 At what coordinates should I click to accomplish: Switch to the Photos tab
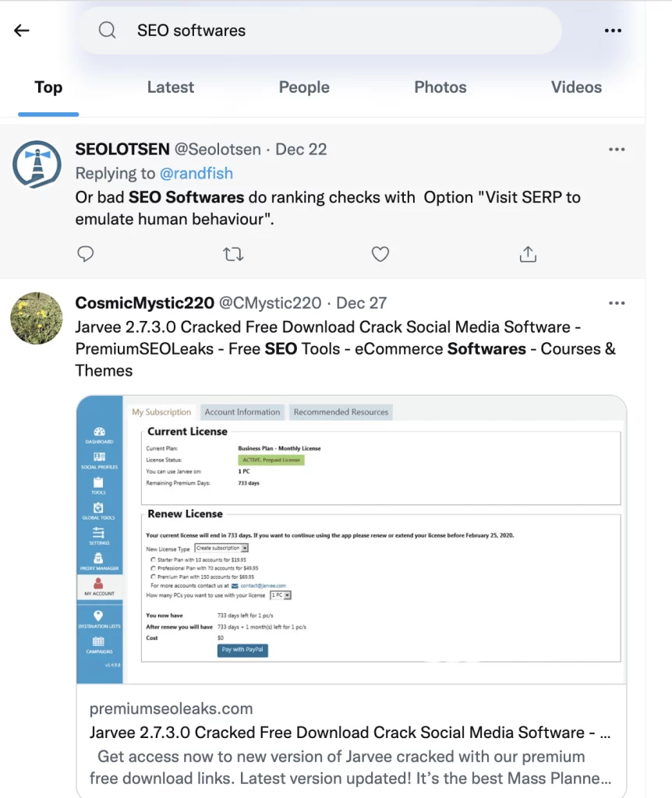click(x=440, y=87)
